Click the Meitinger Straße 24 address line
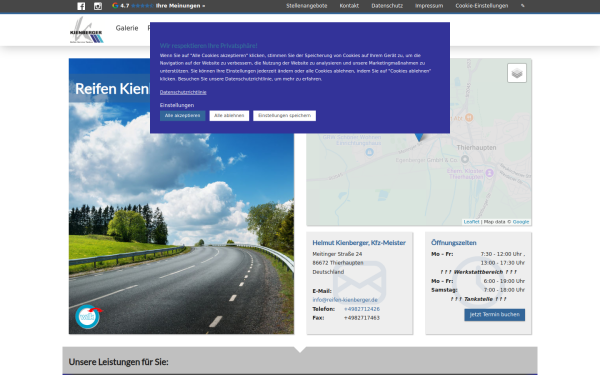Image resolution: width=600 pixels, height=375 pixels. tap(337, 254)
